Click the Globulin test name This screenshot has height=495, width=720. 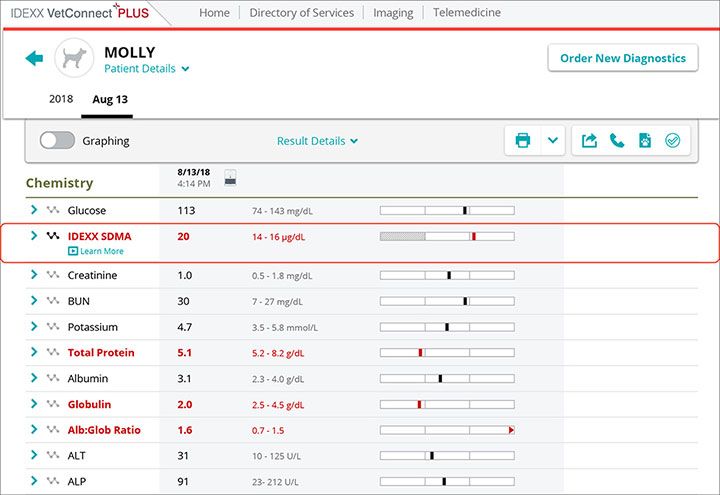[x=89, y=404]
